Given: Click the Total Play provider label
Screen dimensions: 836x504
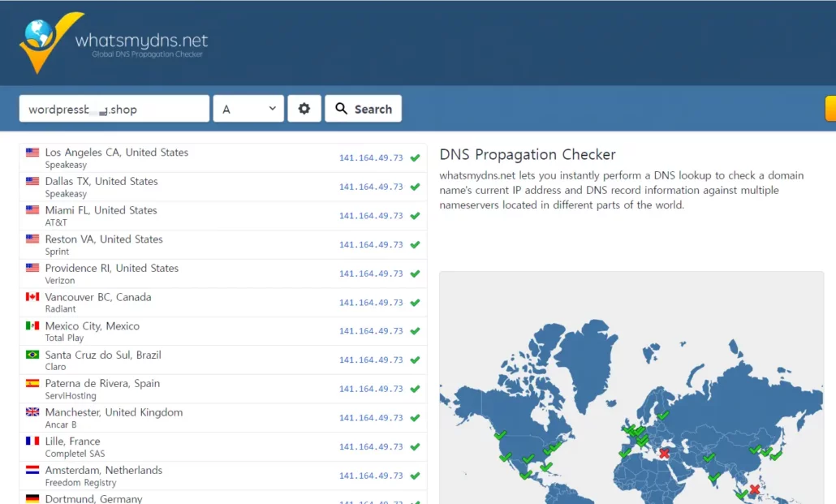Looking at the screenshot, I should [64, 338].
